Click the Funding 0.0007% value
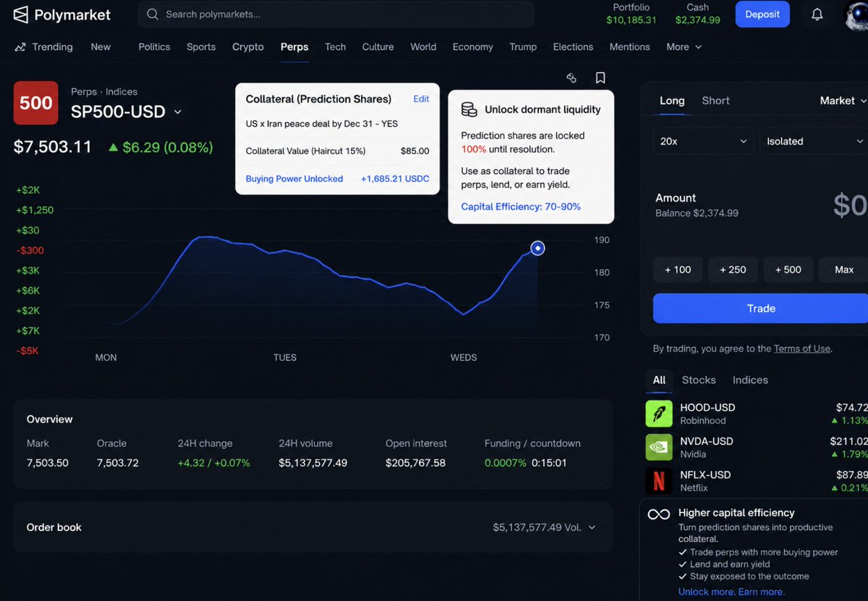Screen dimensions: 868x601 506,463
